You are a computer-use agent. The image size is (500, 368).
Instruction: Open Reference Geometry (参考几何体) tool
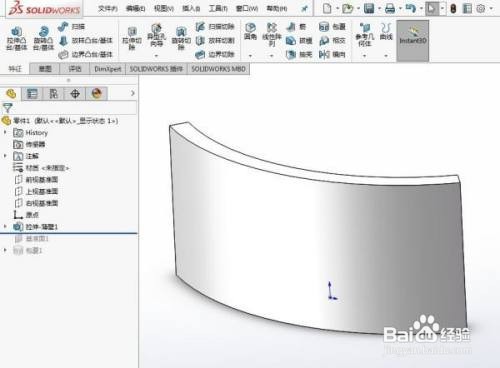(365, 35)
